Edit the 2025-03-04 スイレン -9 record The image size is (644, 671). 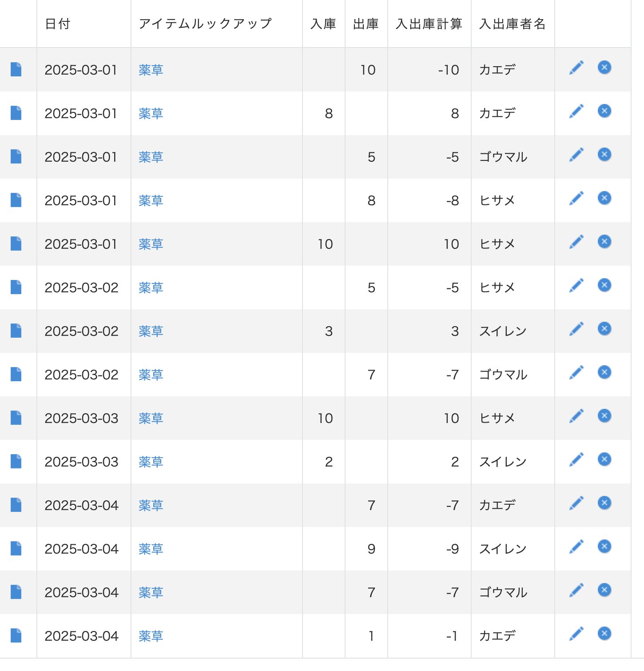576,547
